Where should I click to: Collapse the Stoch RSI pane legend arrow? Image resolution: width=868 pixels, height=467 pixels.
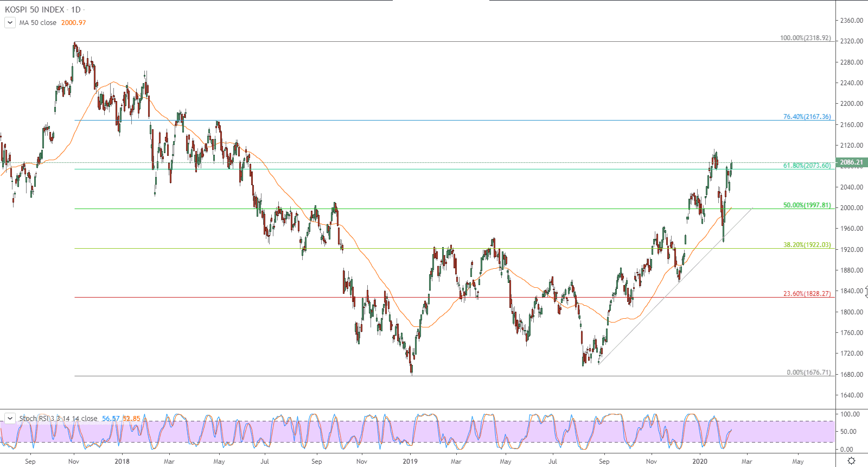(x=10, y=418)
